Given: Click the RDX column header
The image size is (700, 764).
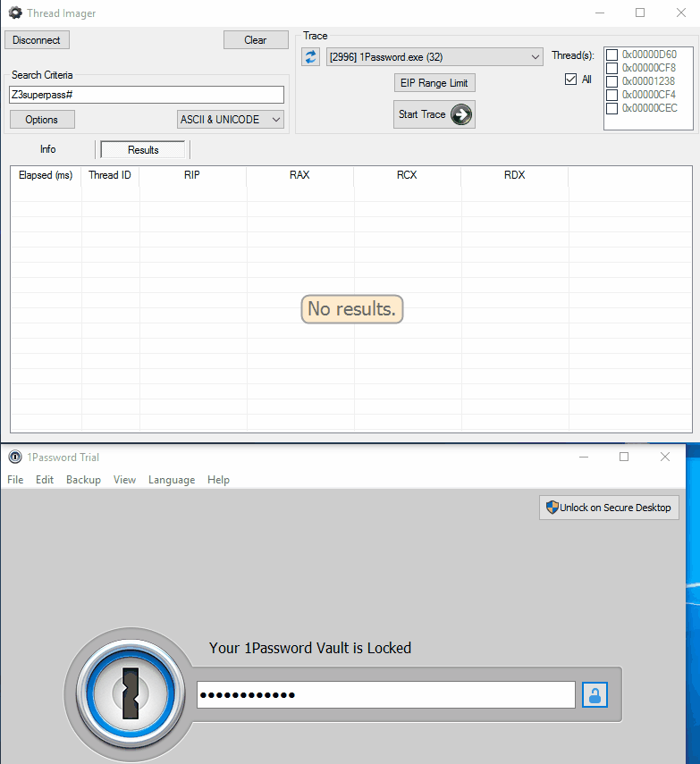Looking at the screenshot, I should pos(515,175).
